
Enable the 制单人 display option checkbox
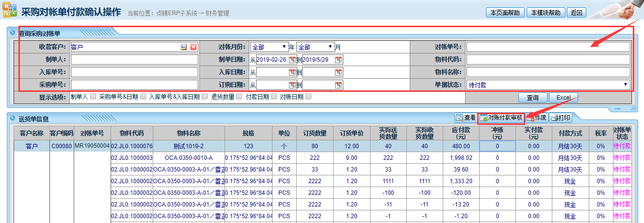[x=93, y=97]
